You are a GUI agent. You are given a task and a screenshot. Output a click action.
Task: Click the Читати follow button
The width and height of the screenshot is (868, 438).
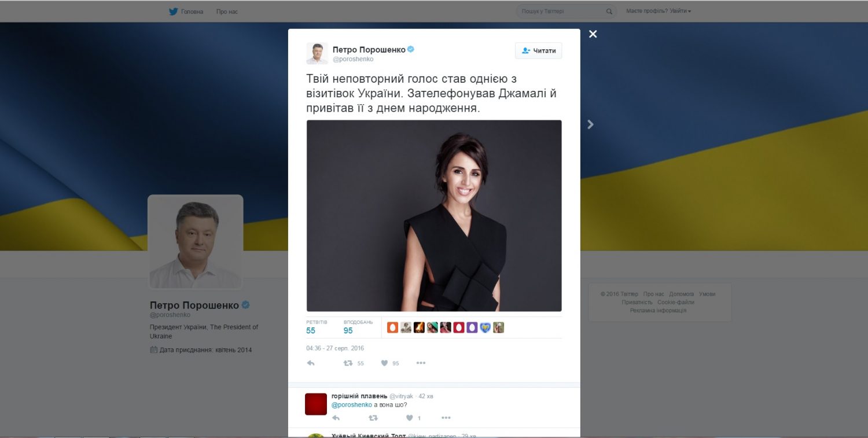click(x=538, y=50)
